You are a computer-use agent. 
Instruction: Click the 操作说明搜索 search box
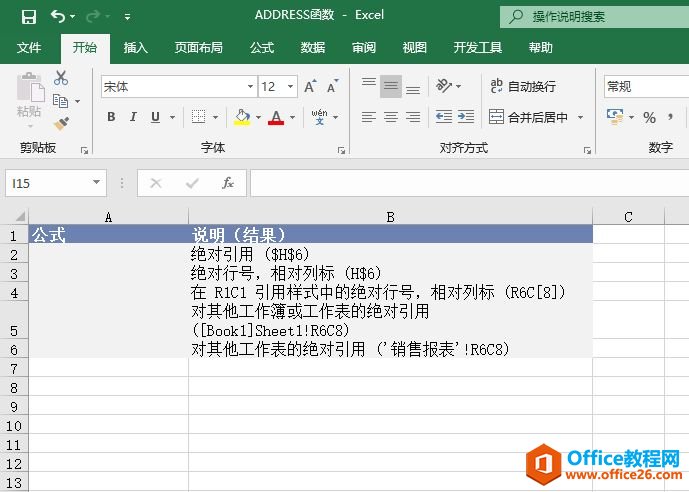(x=595, y=17)
